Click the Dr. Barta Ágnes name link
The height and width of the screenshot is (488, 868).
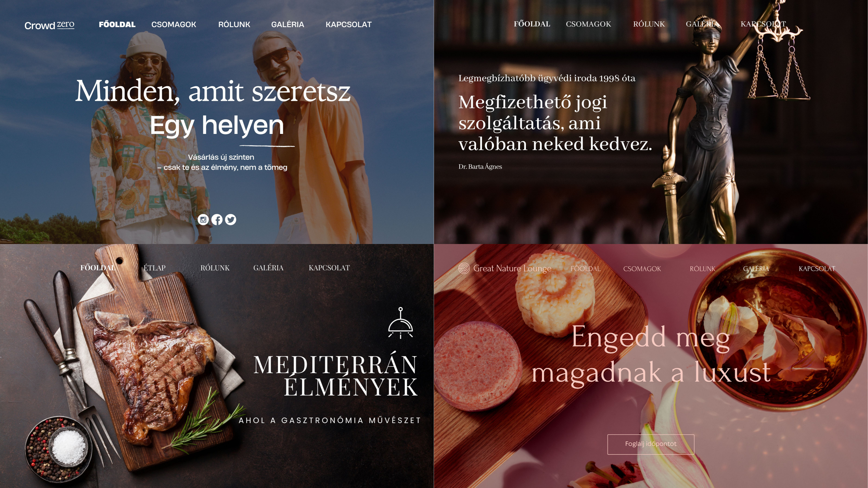point(480,167)
